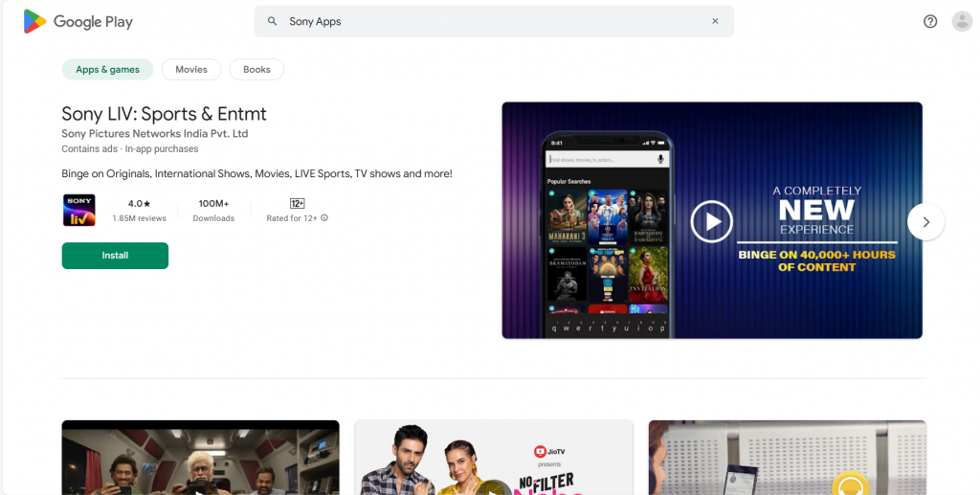This screenshot has height=495, width=980.
Task: Click info icon beside Rated for 12+
Action: pyautogui.click(x=324, y=218)
